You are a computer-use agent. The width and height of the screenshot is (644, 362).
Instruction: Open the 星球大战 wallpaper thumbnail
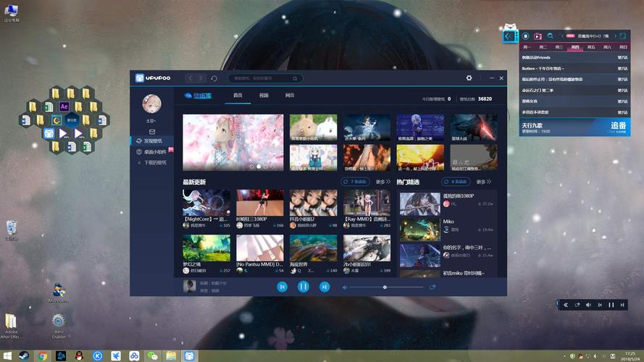[474, 127]
